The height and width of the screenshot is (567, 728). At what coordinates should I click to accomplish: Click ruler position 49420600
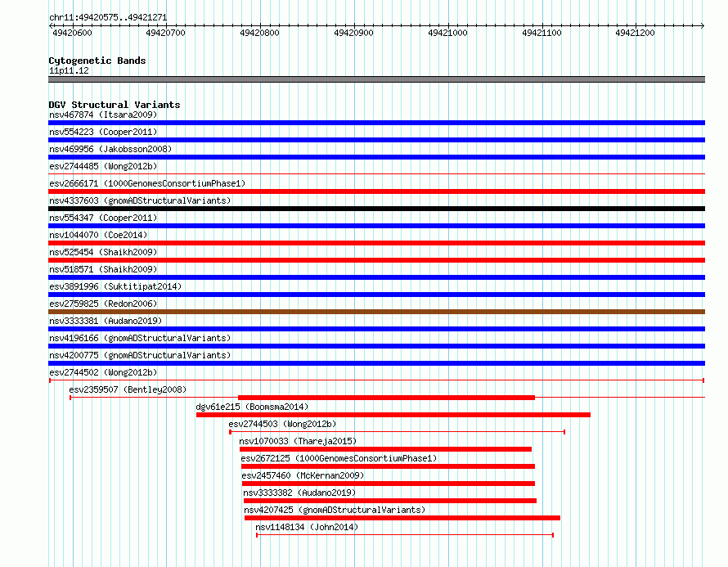[73, 33]
